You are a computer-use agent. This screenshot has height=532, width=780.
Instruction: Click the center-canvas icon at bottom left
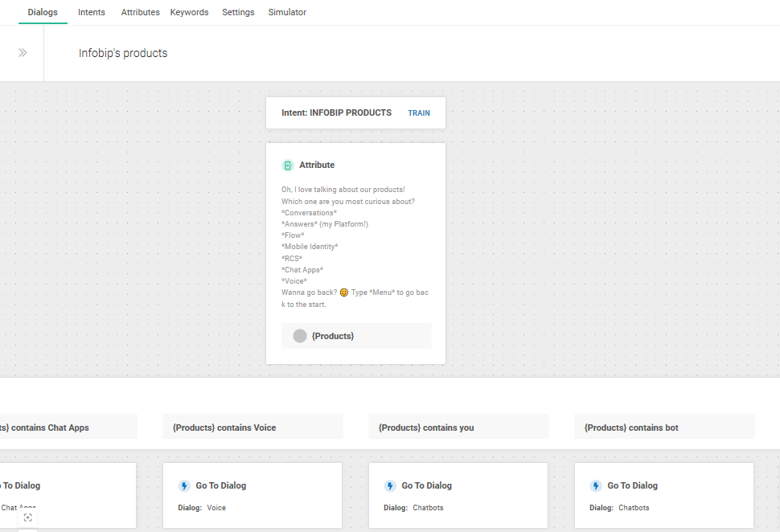pos(27,518)
